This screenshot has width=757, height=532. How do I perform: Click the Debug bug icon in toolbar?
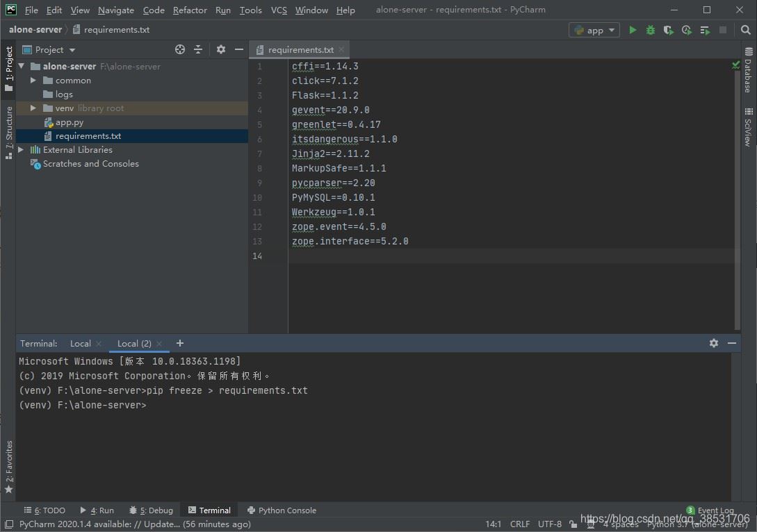coord(651,30)
